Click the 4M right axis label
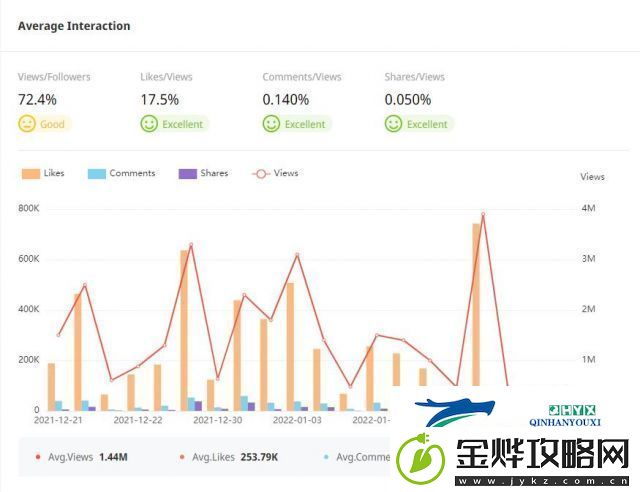The image size is (640, 492). (589, 208)
